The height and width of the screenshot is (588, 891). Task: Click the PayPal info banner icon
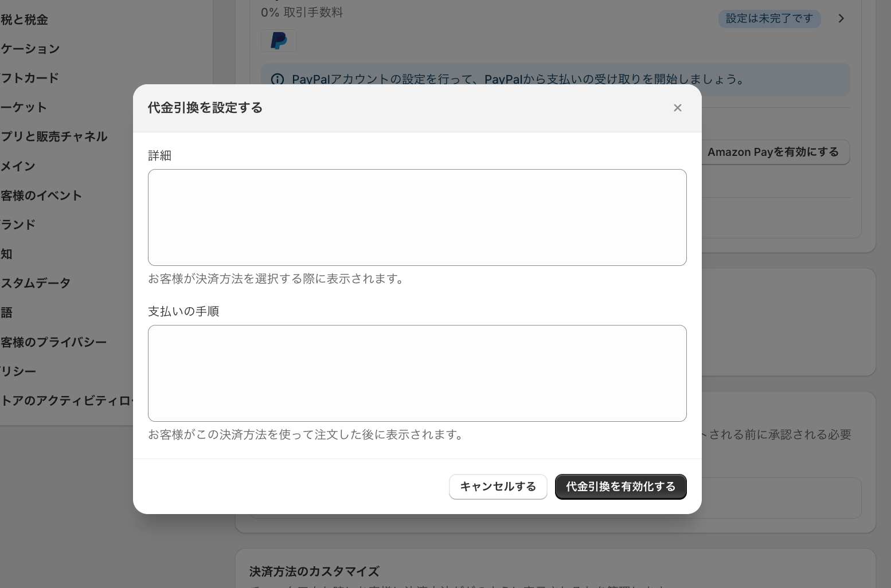coord(278,80)
